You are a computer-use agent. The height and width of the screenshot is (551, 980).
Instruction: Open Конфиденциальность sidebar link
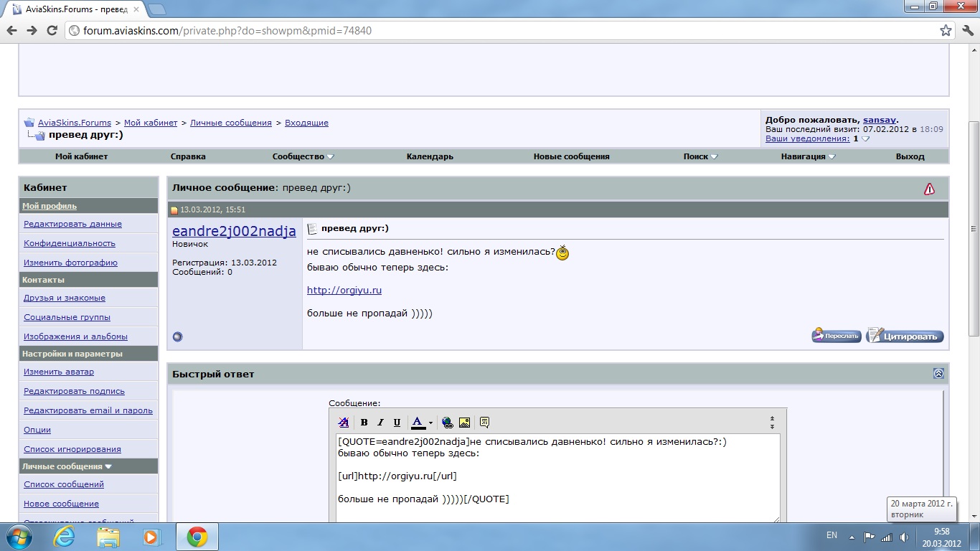point(70,243)
